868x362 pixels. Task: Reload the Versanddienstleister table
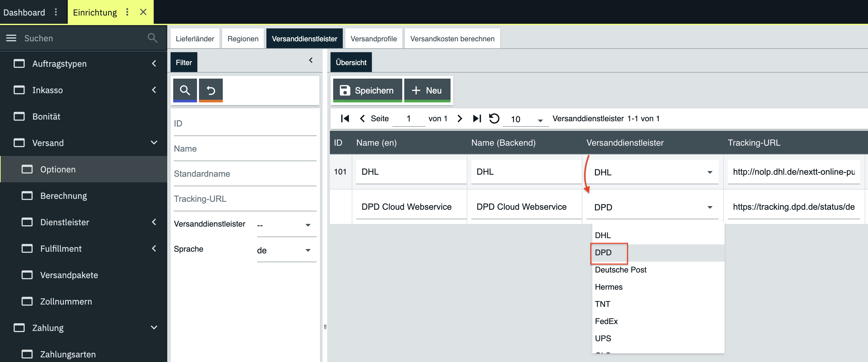494,119
